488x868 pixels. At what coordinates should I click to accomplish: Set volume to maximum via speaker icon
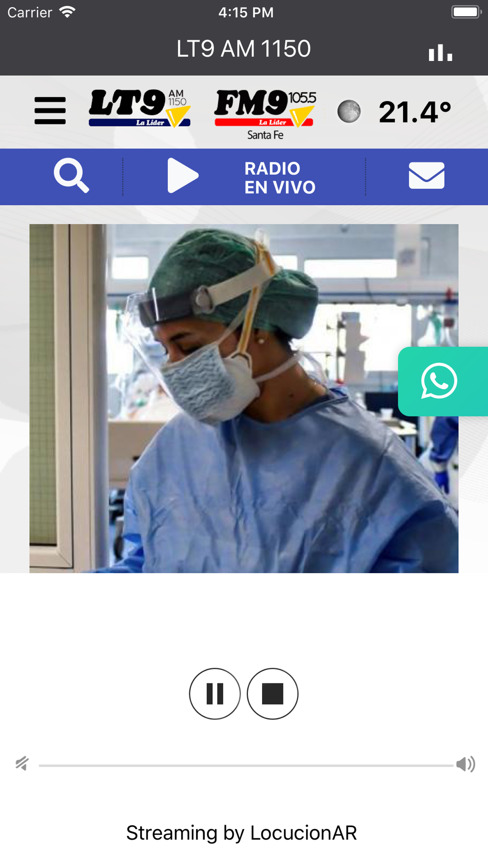466,764
